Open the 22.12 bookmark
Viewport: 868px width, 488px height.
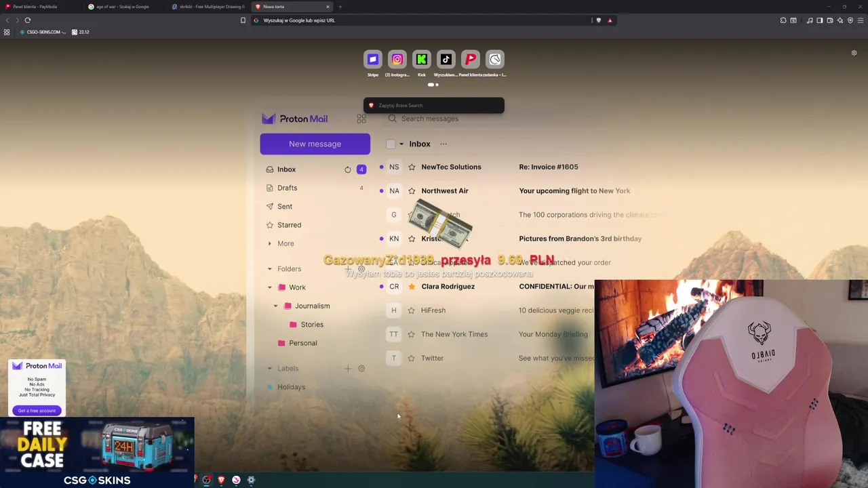[x=80, y=32]
